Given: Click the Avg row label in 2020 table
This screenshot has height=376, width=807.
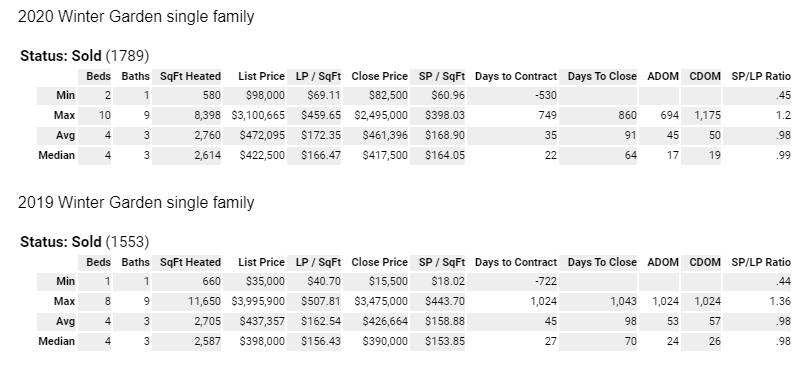Looking at the screenshot, I should pyautogui.click(x=65, y=135).
